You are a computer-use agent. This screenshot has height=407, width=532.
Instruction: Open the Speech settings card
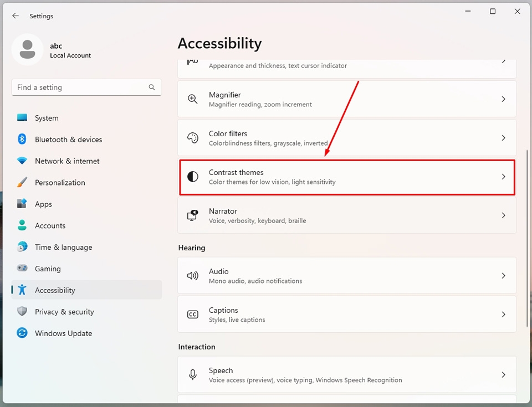(x=347, y=375)
